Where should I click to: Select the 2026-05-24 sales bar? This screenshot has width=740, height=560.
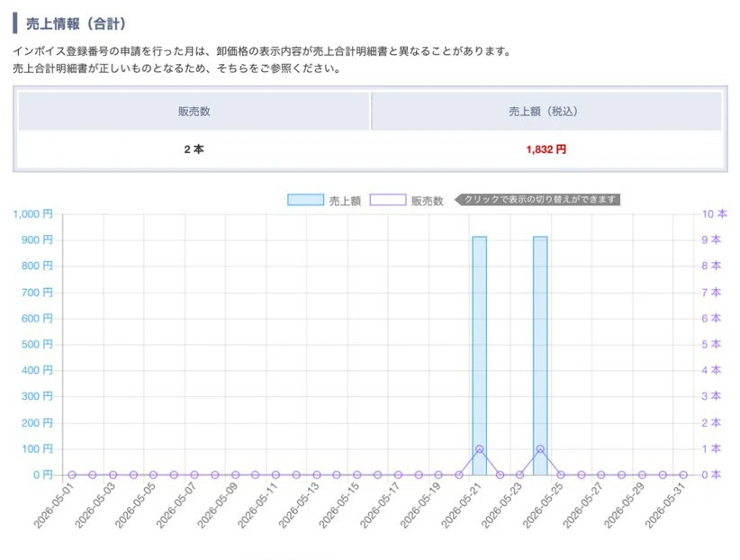pos(540,356)
